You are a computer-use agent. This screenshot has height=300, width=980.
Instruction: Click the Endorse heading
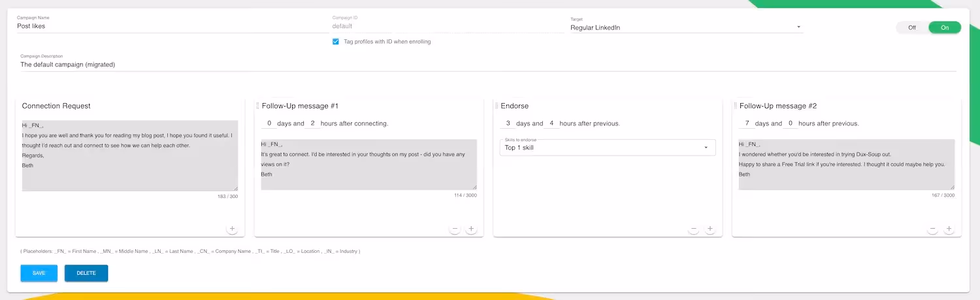(515, 106)
